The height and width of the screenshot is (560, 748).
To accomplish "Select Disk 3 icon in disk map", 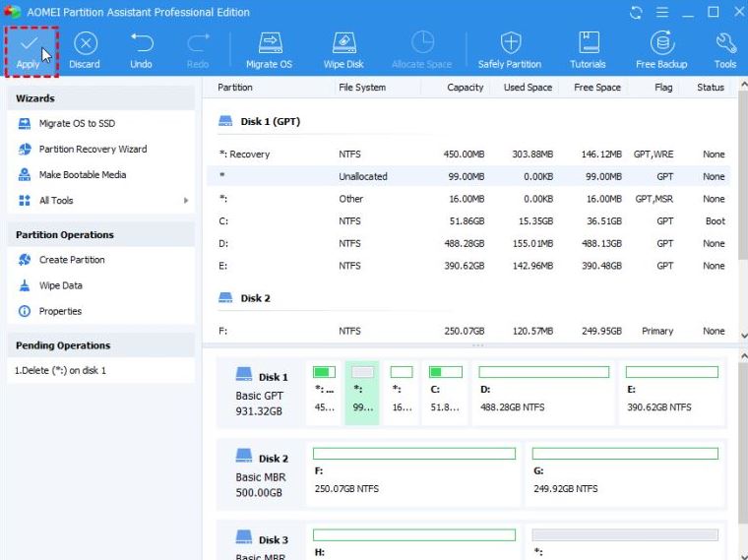I will [244, 537].
